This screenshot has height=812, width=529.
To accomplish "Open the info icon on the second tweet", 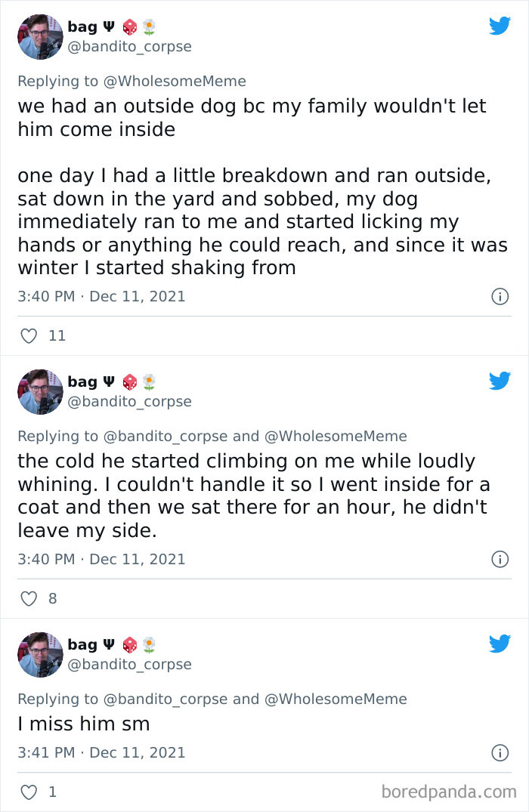I will (x=500, y=559).
